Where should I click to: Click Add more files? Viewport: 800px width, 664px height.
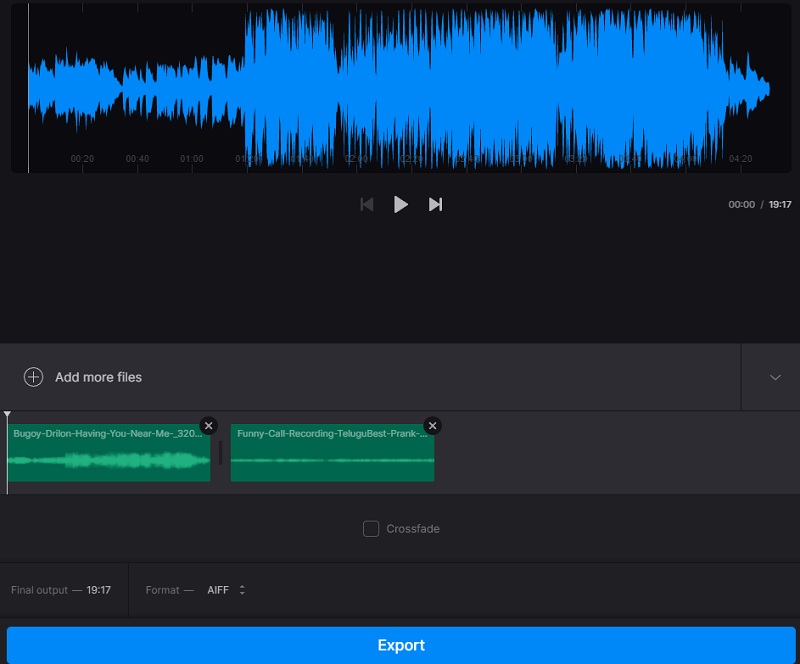[x=97, y=377]
